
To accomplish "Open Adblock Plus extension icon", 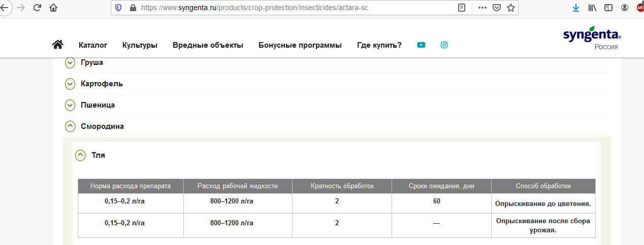I will click(640, 8).
